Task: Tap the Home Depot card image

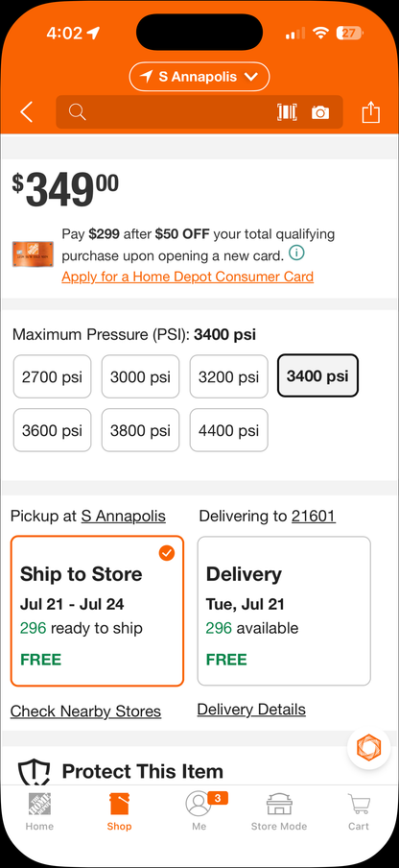Action: pyautogui.click(x=34, y=254)
